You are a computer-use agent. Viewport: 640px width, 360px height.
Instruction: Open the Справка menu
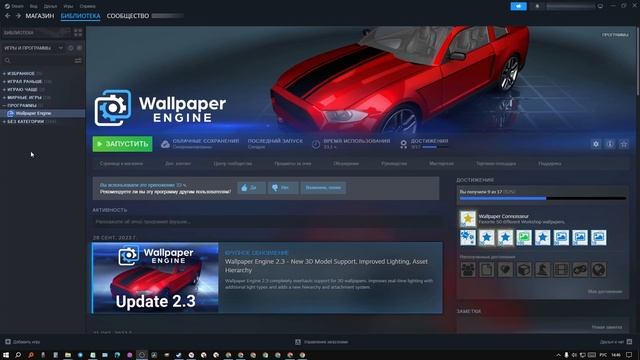pos(87,6)
